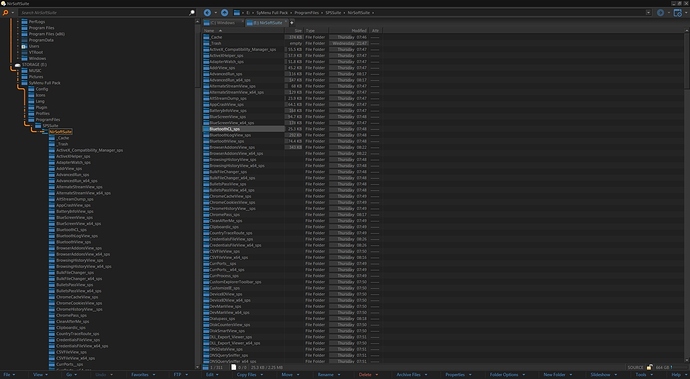Open the back history dropdown arrow
This screenshot has height=379, width=690.
(x=215, y=13)
